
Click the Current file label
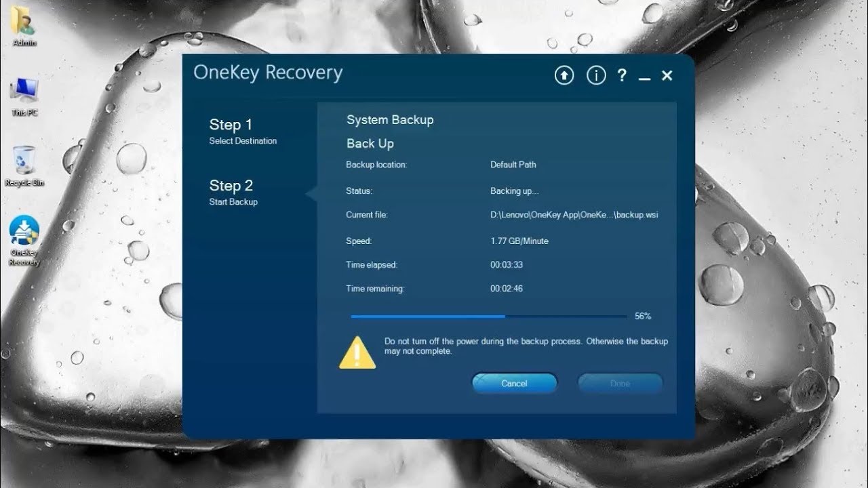[x=366, y=215]
